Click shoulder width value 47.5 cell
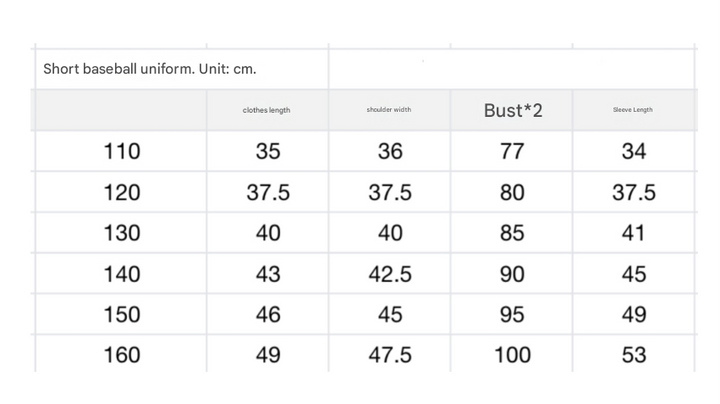 (x=389, y=354)
